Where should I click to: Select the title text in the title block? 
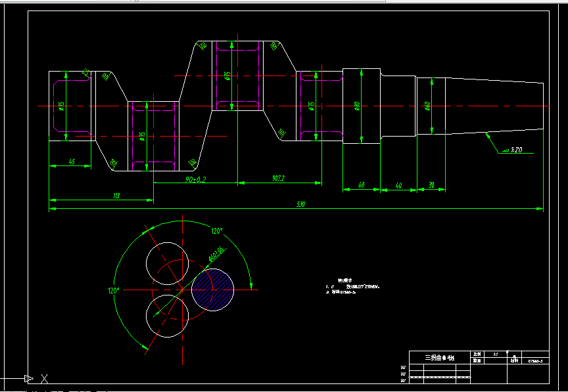440,358
